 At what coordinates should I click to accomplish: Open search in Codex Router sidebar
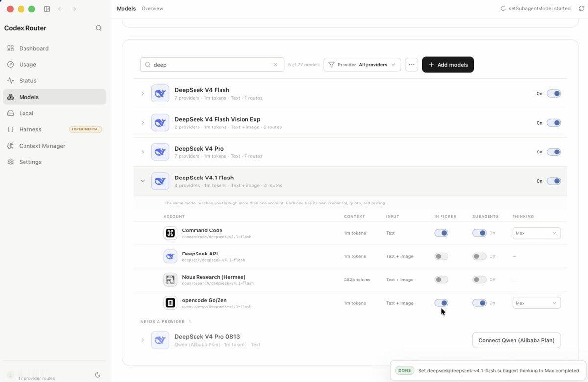(98, 28)
